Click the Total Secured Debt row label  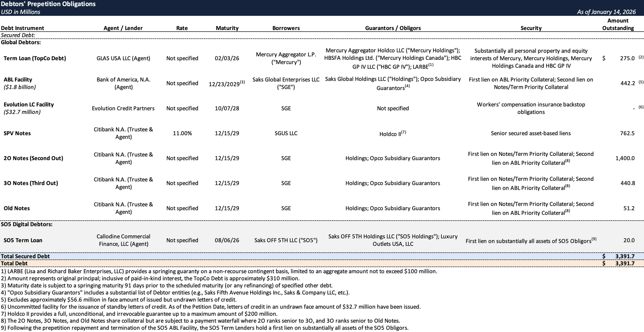25,256
